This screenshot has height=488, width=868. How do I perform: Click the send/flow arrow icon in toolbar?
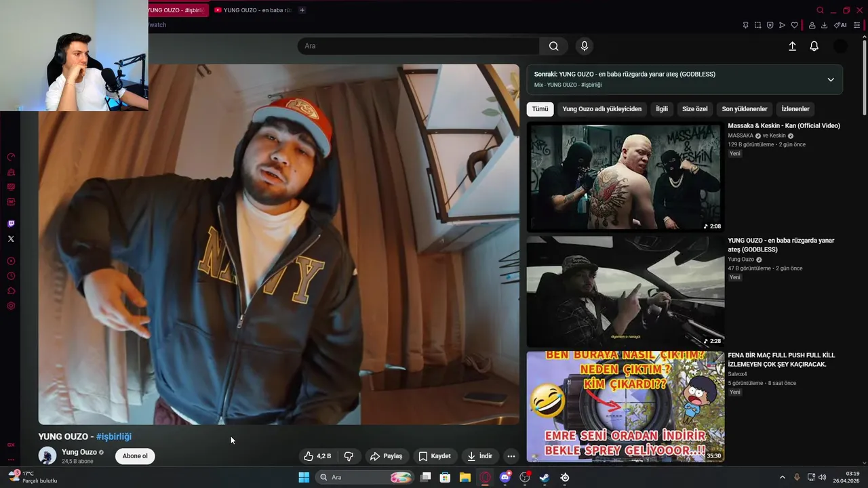(x=782, y=25)
